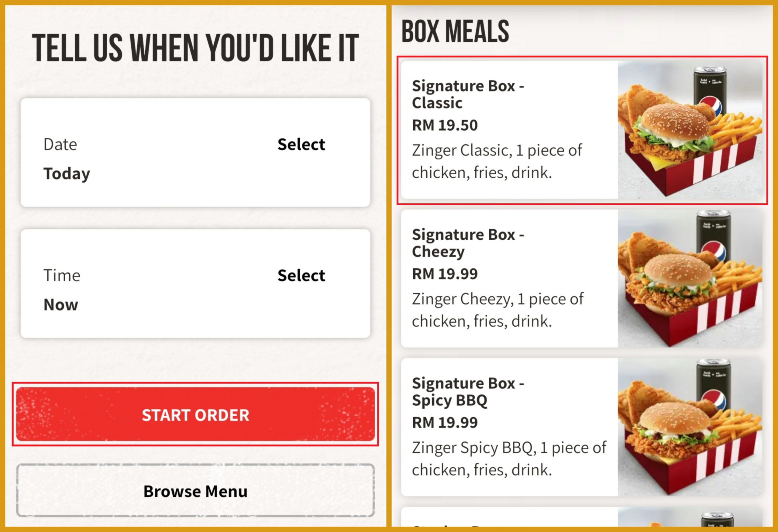Tap the Signature Box - Spicy BBQ meal photo
This screenshot has height=532, width=778.
tap(690, 427)
